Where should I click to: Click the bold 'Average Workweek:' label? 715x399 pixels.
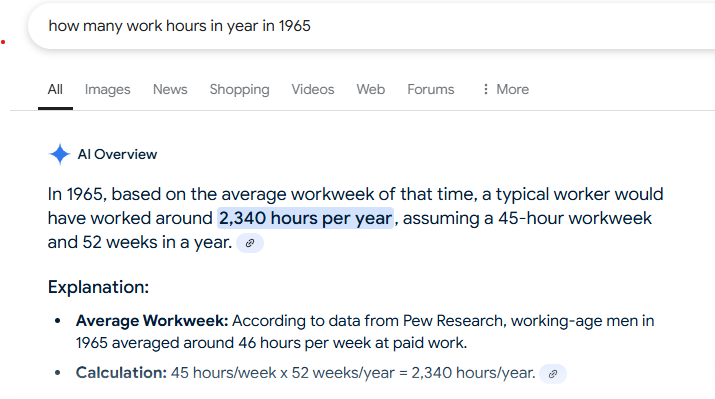[152, 321]
